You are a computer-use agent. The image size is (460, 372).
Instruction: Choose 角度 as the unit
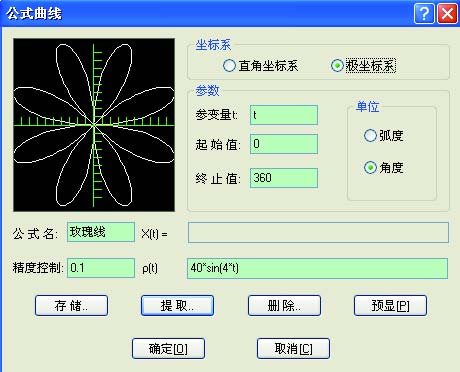click(370, 167)
